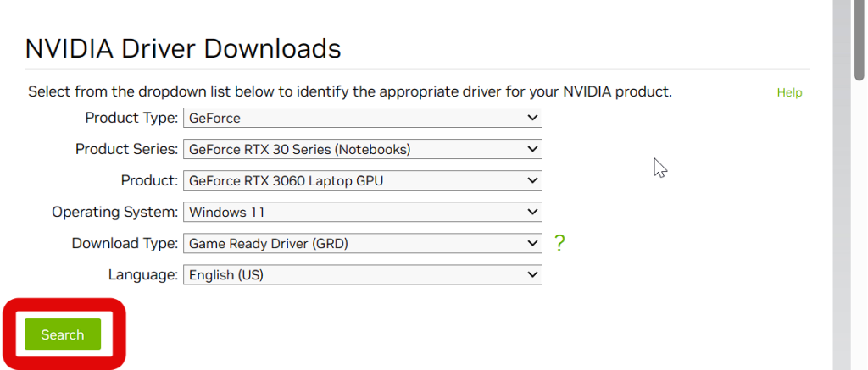This screenshot has width=868, height=370.
Task: Click the Language label text
Action: 143,275
